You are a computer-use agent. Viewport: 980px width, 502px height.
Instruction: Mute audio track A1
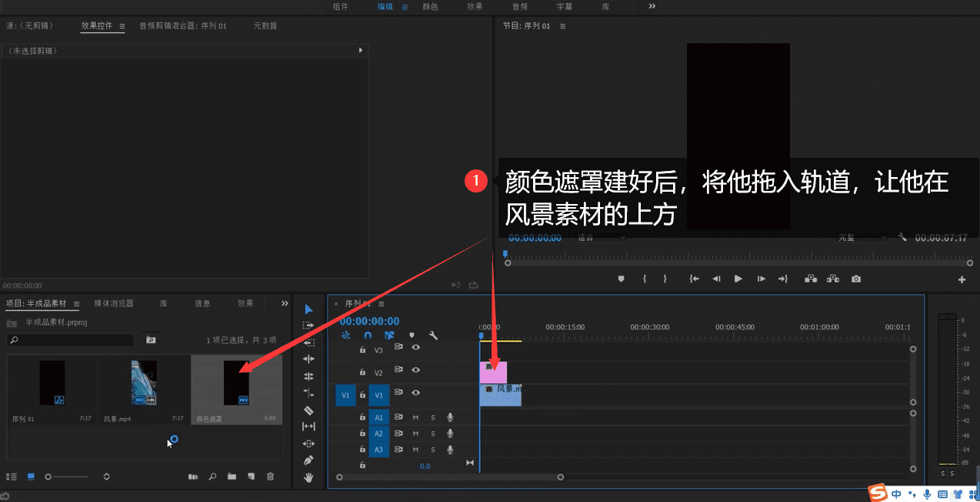[x=415, y=417]
